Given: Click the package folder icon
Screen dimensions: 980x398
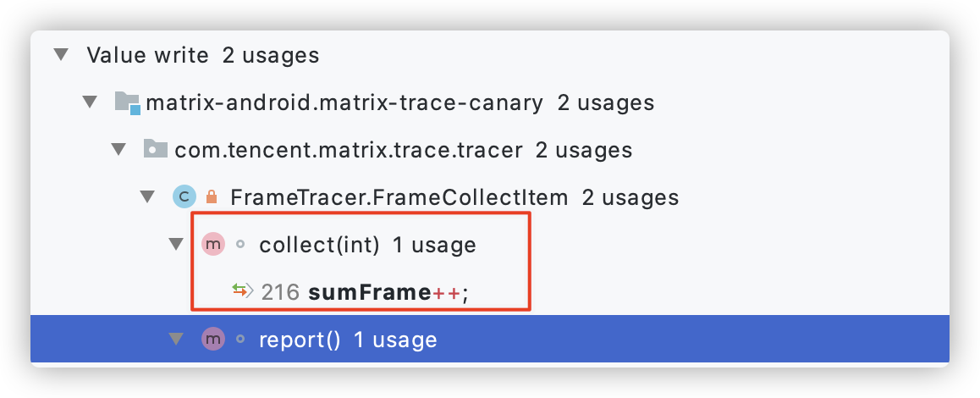Looking at the screenshot, I should 156,149.
